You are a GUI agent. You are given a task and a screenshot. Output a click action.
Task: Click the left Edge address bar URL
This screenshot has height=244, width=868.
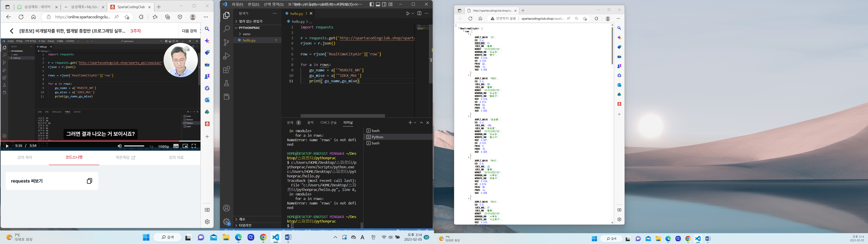pos(83,17)
